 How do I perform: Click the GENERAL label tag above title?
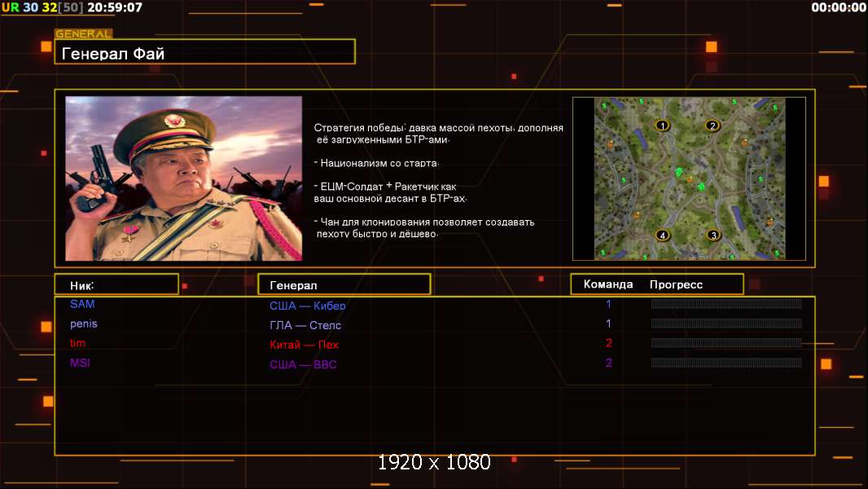click(x=83, y=34)
